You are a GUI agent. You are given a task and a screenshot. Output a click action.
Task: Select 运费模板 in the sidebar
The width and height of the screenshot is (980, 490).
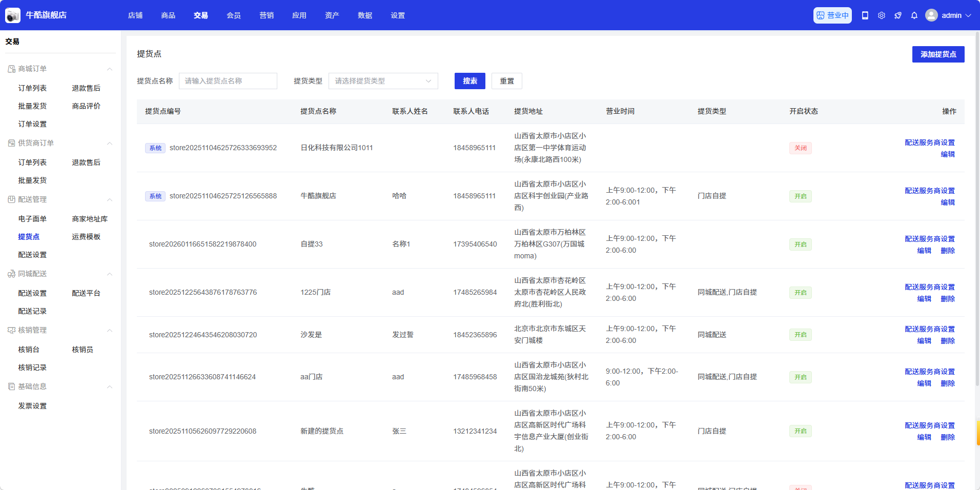click(x=86, y=237)
